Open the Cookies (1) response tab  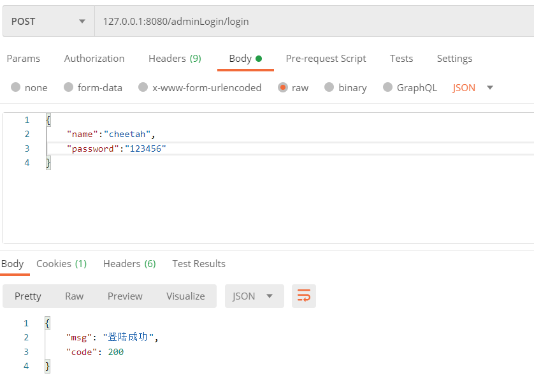tap(62, 264)
